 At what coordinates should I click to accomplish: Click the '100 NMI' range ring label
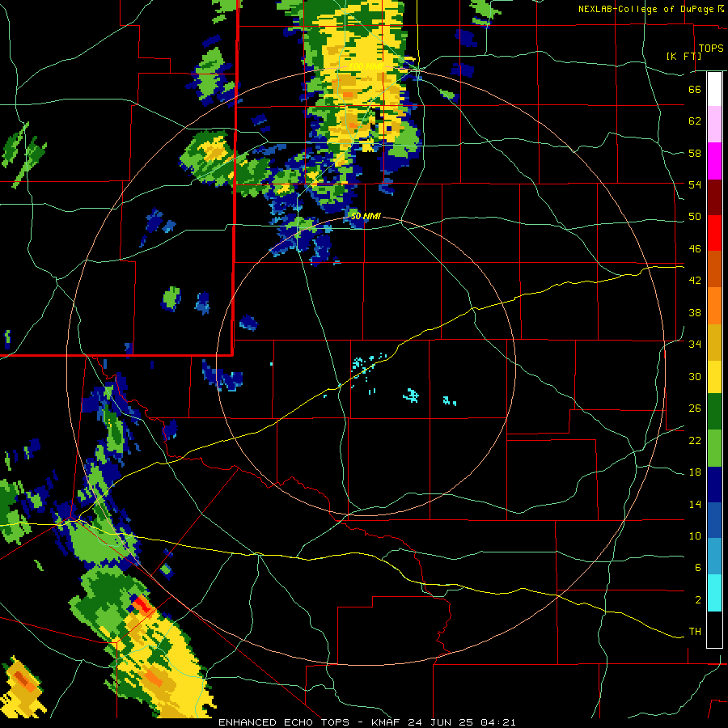coord(366,67)
